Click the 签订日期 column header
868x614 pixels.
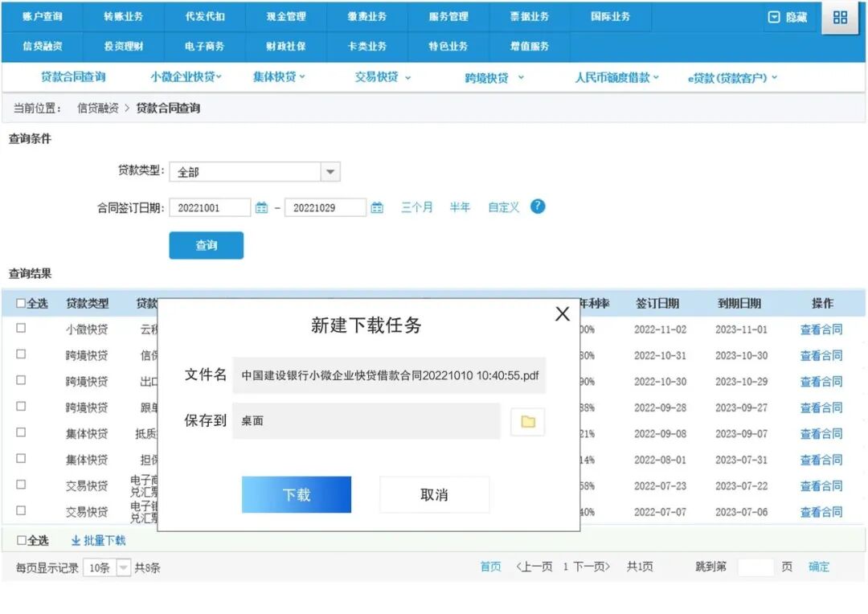tap(657, 304)
